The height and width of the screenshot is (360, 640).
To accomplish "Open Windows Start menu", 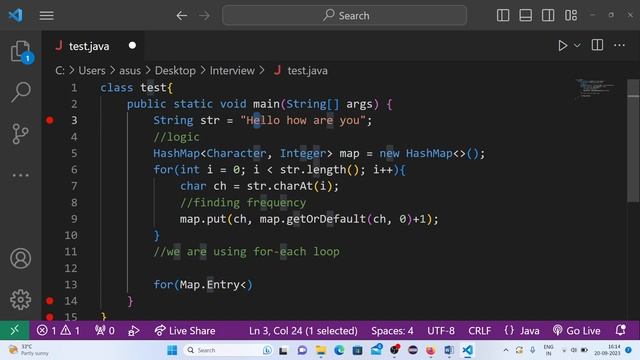I will 172,350.
